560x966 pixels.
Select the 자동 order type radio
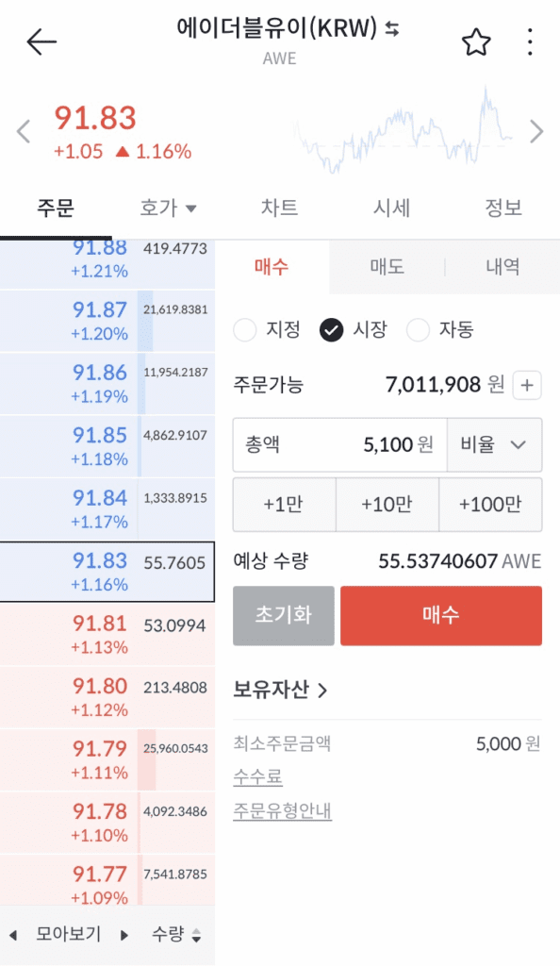[418, 330]
